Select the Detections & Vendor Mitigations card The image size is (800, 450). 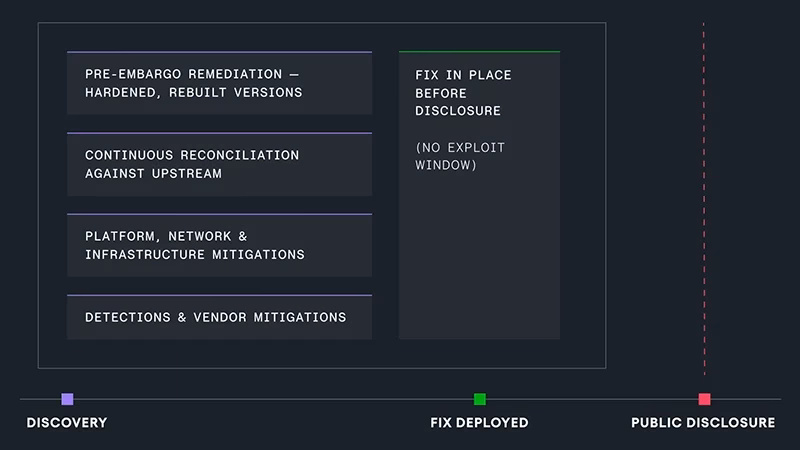pyautogui.click(x=219, y=317)
